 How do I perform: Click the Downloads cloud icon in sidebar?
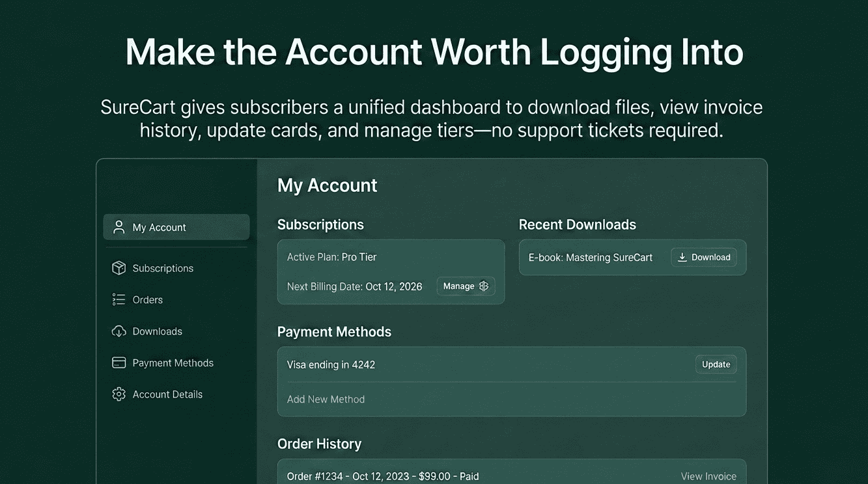(x=119, y=331)
